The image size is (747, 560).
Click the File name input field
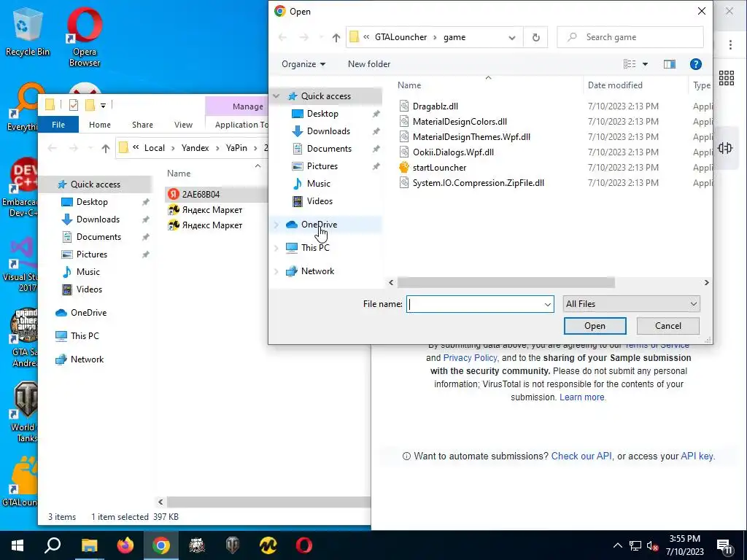pos(474,304)
